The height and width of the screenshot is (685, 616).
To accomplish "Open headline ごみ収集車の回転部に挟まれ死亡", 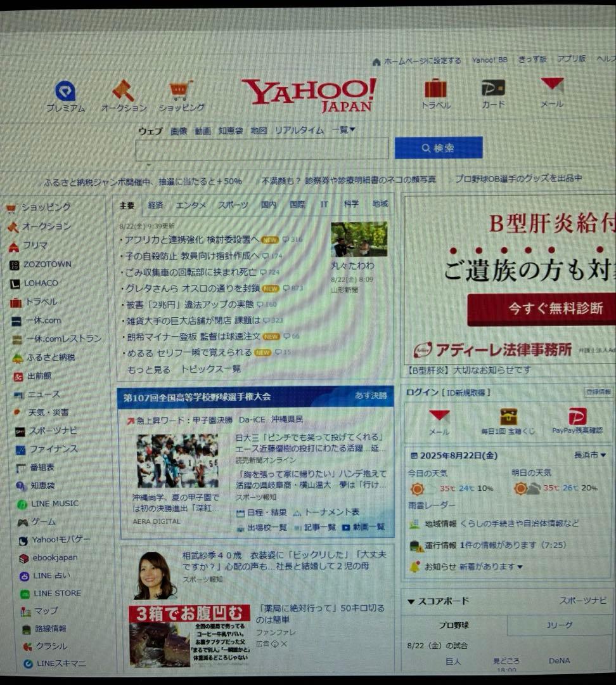I will pyautogui.click(x=191, y=272).
